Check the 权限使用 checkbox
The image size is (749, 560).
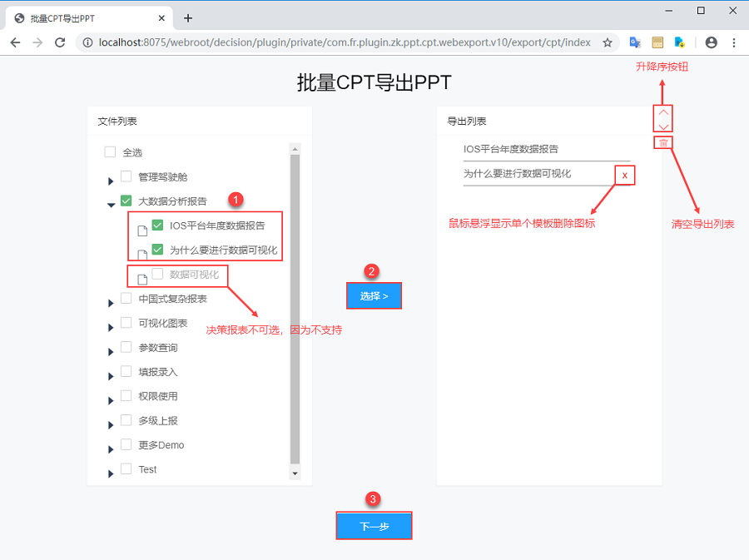pos(126,395)
